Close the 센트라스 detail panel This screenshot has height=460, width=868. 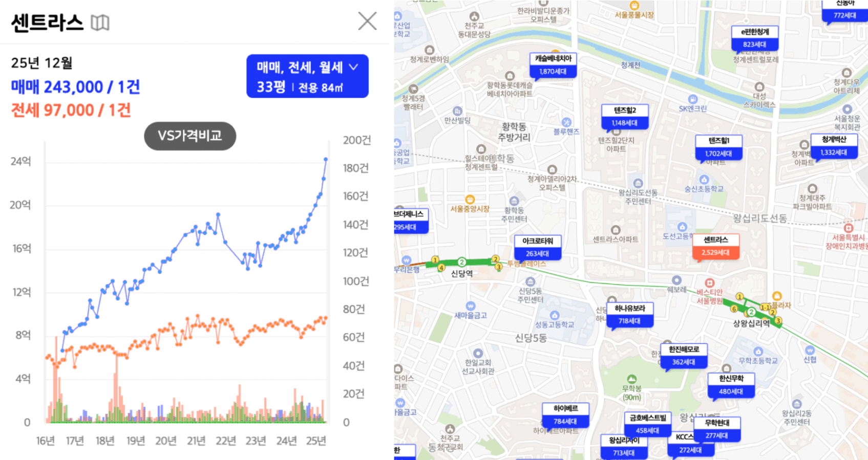point(367,21)
